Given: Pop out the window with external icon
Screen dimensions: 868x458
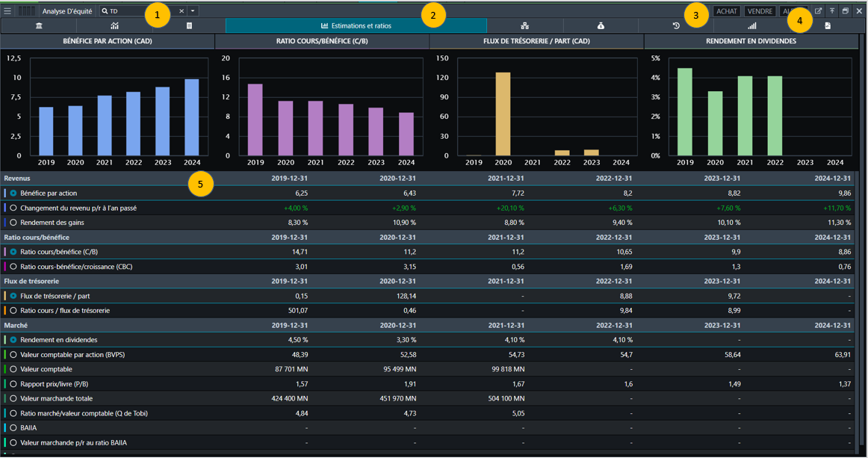Looking at the screenshot, I should point(818,11).
